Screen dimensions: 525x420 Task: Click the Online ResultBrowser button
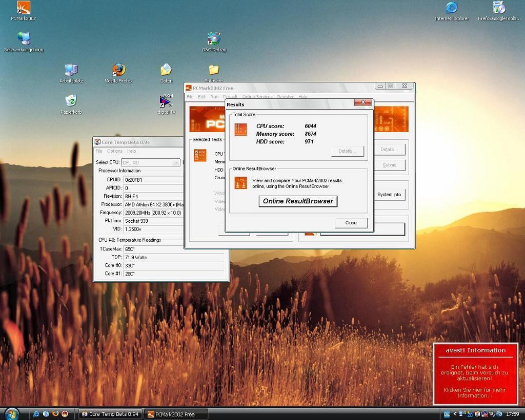pyautogui.click(x=298, y=201)
